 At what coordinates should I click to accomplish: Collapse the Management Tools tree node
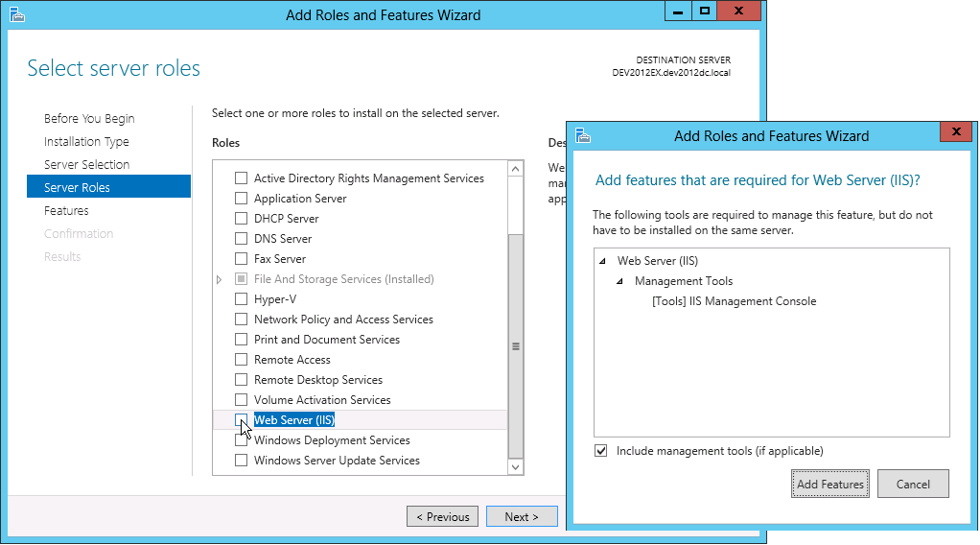(620, 281)
